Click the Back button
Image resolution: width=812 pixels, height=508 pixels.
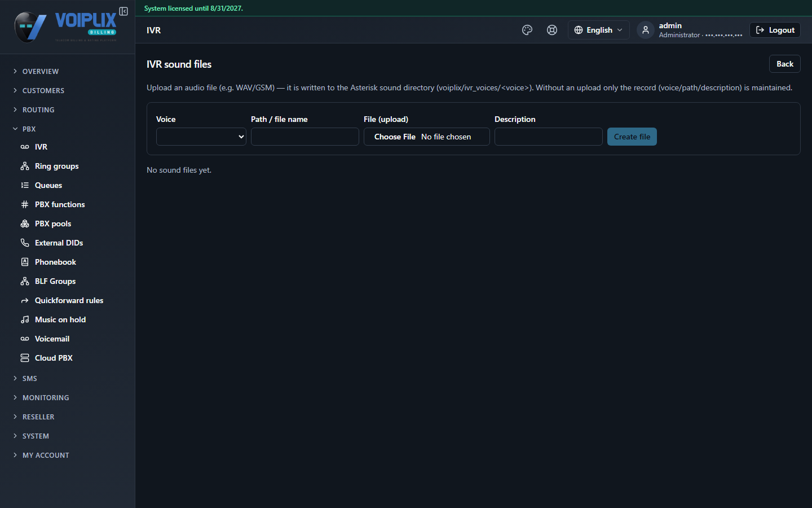[x=784, y=64]
